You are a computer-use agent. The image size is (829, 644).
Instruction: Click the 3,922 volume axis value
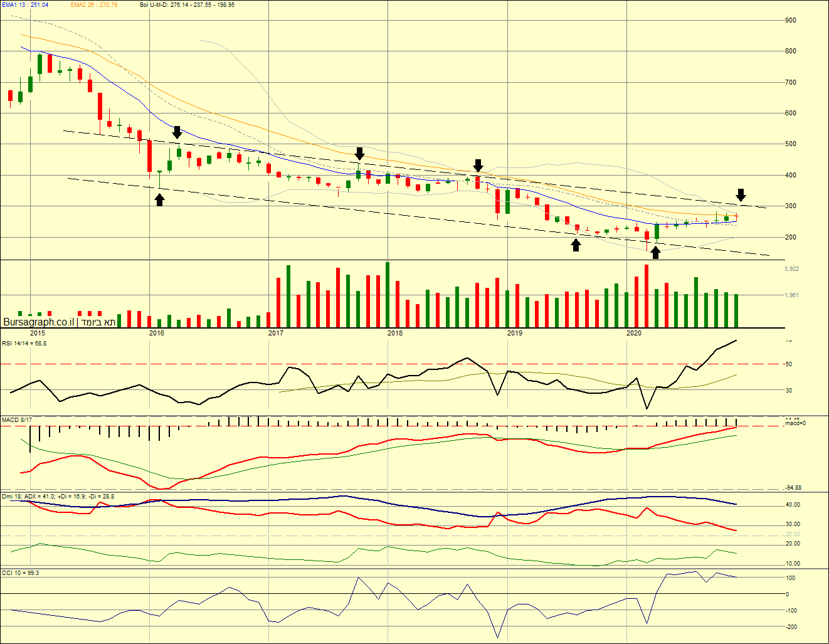(x=791, y=269)
